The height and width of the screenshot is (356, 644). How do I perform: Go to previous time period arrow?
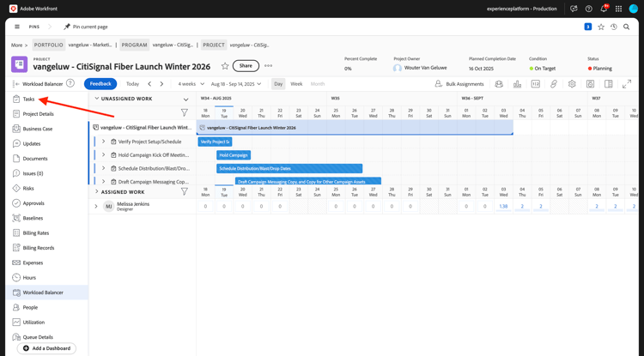149,84
